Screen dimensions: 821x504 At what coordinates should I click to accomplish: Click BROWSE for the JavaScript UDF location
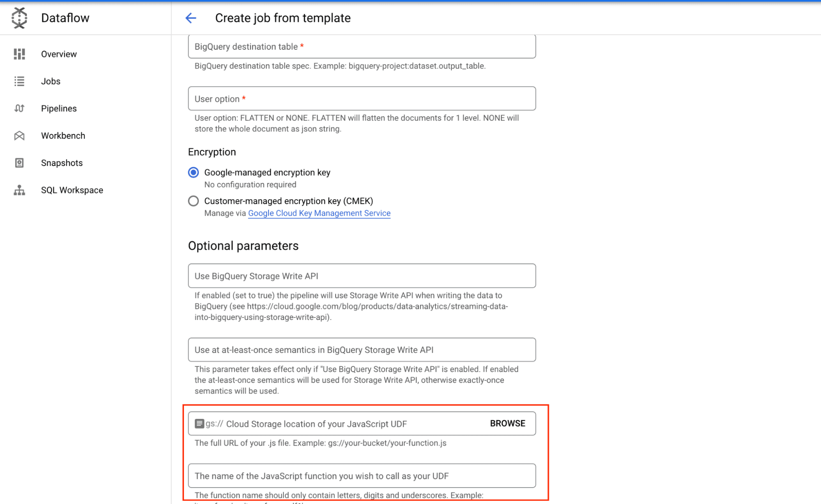coord(507,423)
